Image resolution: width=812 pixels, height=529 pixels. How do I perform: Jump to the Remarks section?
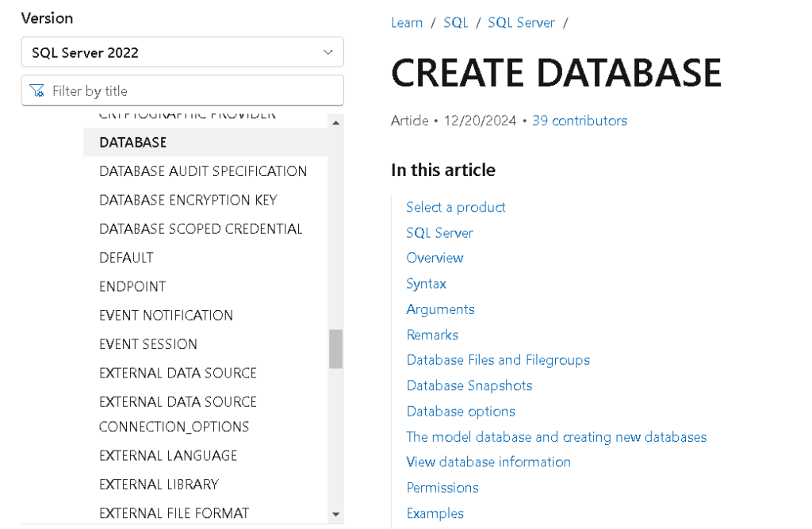pos(432,335)
